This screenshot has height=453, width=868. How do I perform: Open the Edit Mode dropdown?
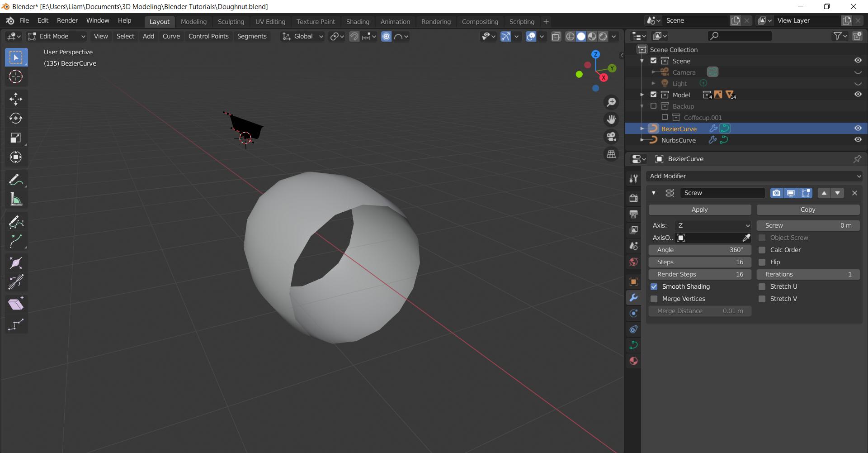click(x=57, y=36)
